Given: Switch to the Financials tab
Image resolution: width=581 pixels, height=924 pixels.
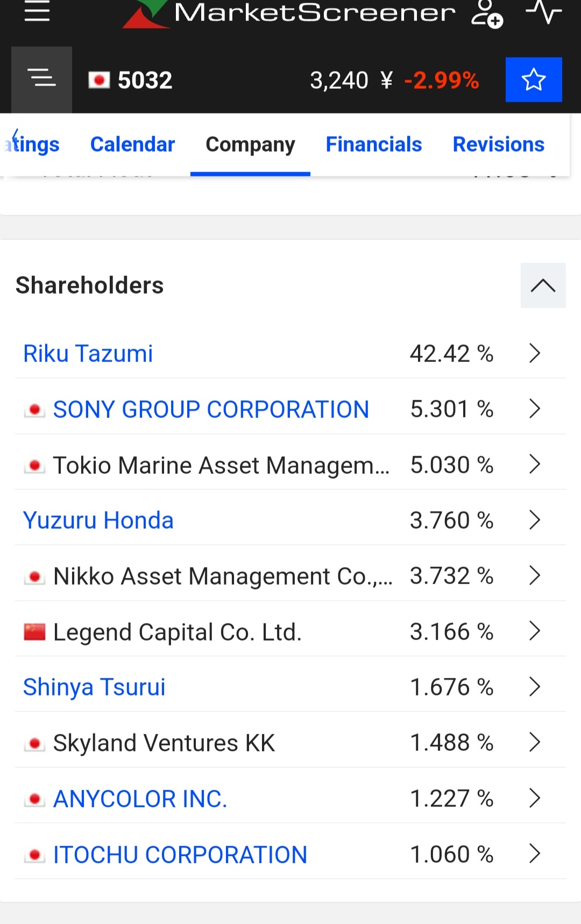Looking at the screenshot, I should coord(374,144).
